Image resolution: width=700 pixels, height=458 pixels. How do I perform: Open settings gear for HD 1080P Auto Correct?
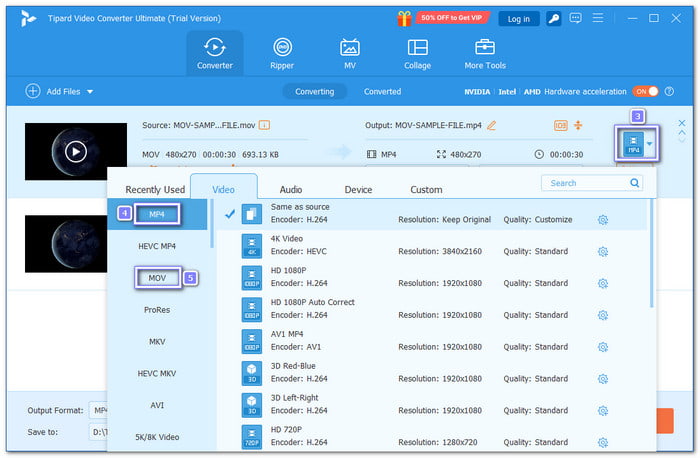click(603, 315)
